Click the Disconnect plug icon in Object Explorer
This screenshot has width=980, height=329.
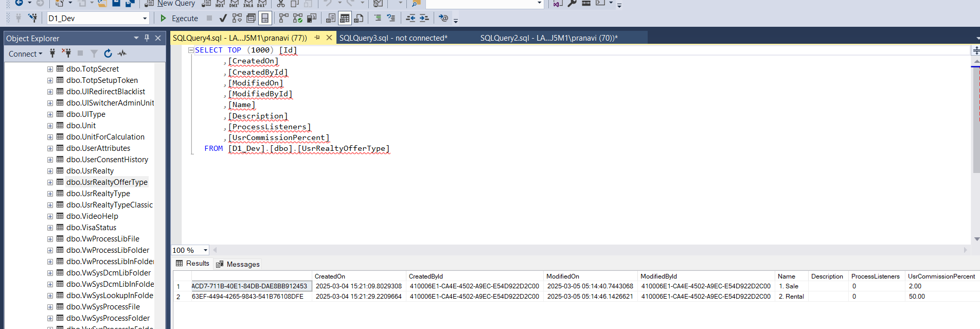(66, 53)
